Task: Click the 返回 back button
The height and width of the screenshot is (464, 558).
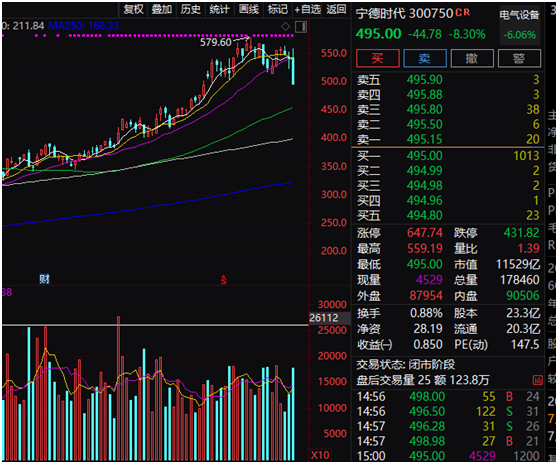Action: coord(336,9)
